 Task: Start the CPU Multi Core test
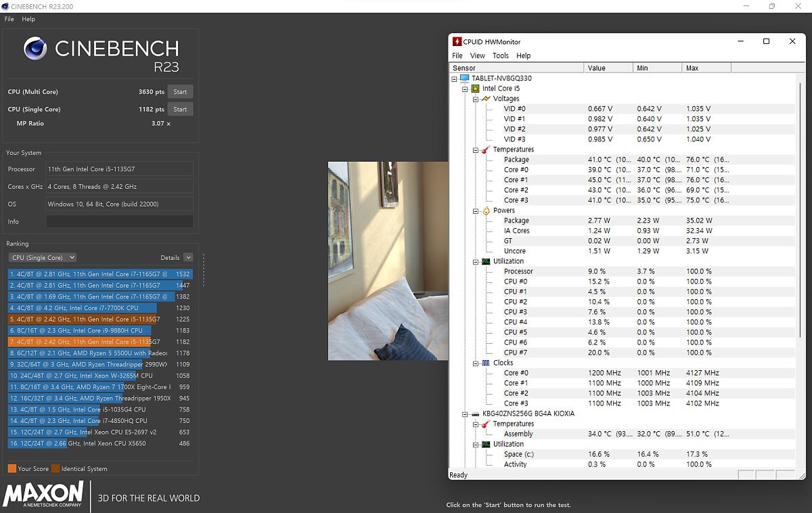(x=180, y=91)
